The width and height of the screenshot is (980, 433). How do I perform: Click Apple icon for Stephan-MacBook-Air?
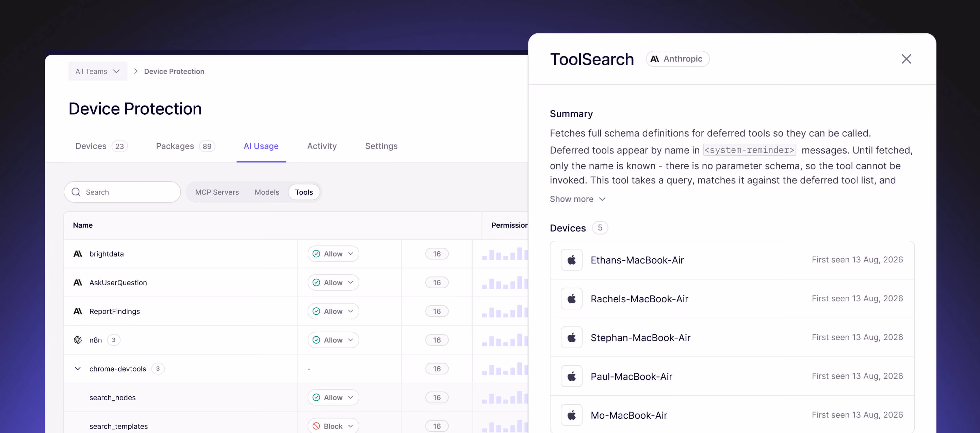pyautogui.click(x=571, y=337)
